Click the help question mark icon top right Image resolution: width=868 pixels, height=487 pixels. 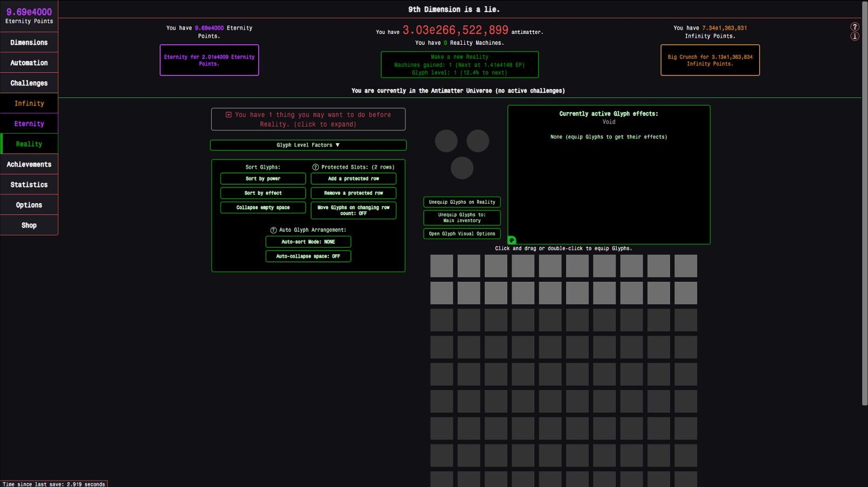tap(854, 26)
